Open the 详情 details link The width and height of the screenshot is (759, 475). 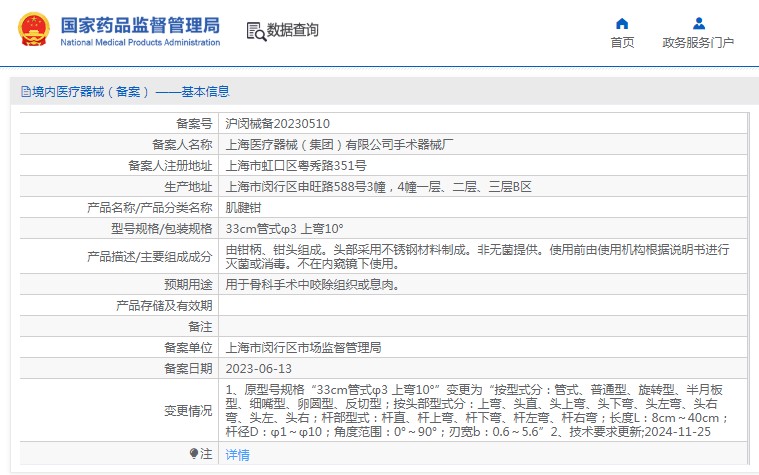point(237,455)
